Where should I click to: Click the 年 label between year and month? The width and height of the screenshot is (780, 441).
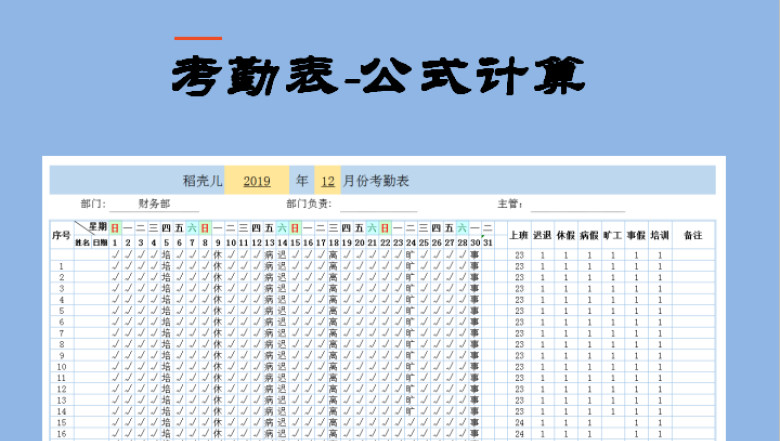click(x=302, y=180)
